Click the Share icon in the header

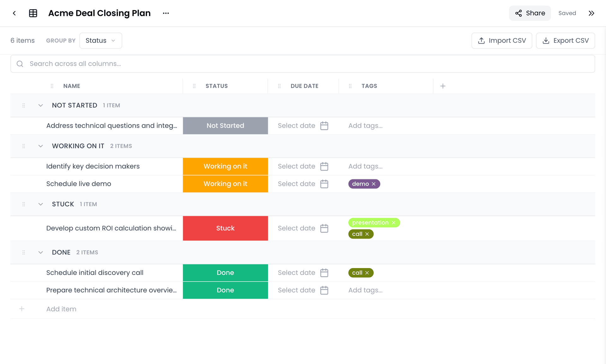click(518, 13)
